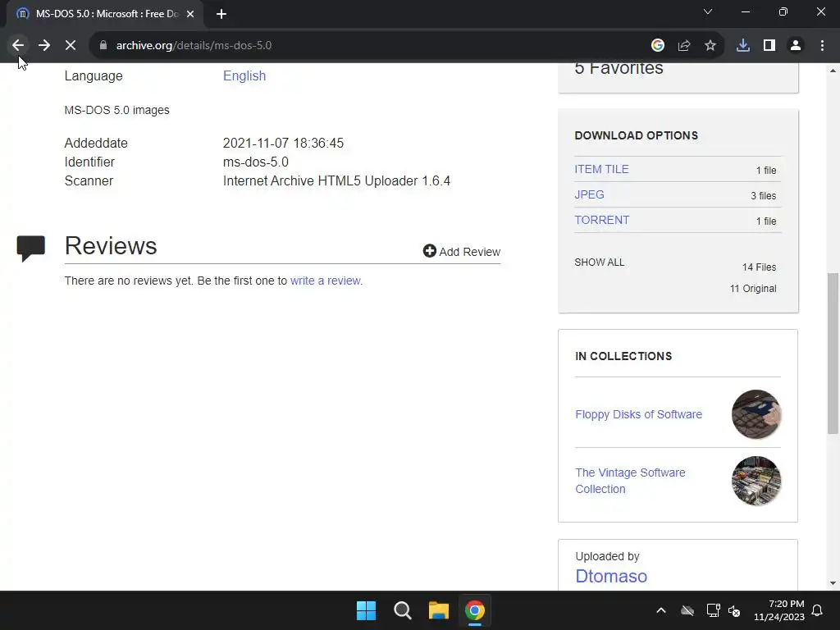Screen dimensions: 840x630
Task: Click the Vintage Software collection thumbnail
Action: coord(756,481)
